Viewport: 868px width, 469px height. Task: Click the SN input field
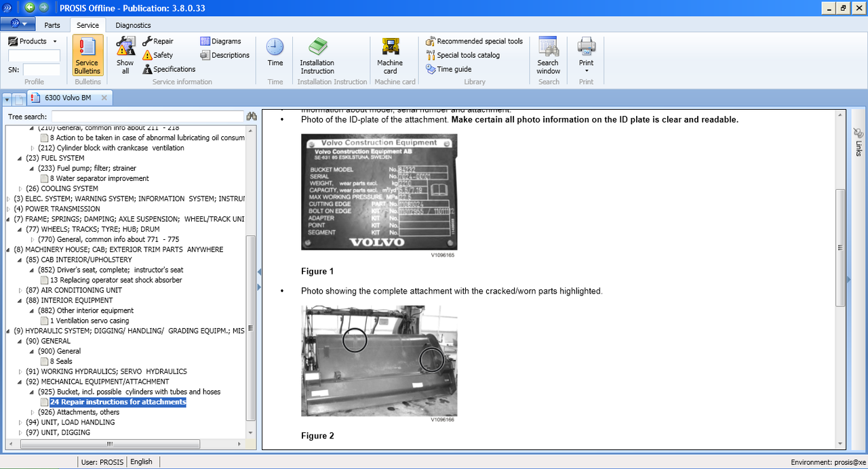click(41, 69)
